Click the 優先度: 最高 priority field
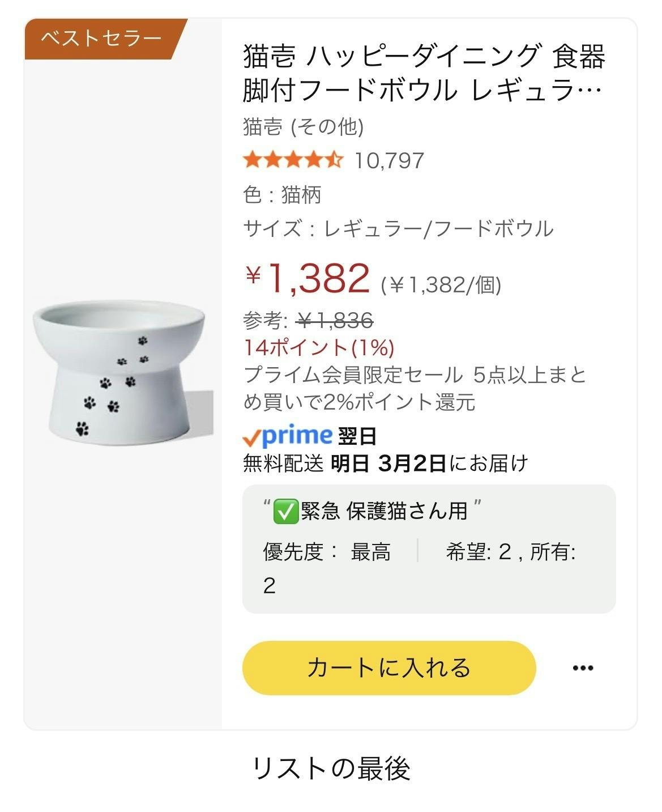 [327, 551]
